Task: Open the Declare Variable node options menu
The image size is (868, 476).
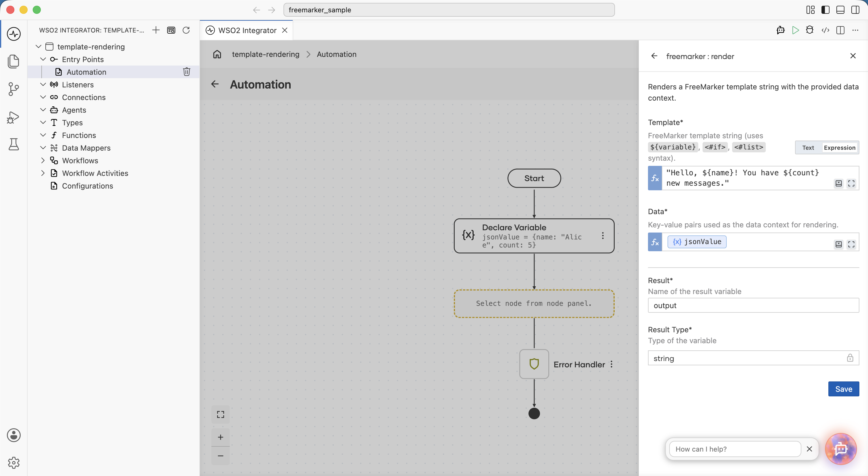Action: [x=603, y=236]
